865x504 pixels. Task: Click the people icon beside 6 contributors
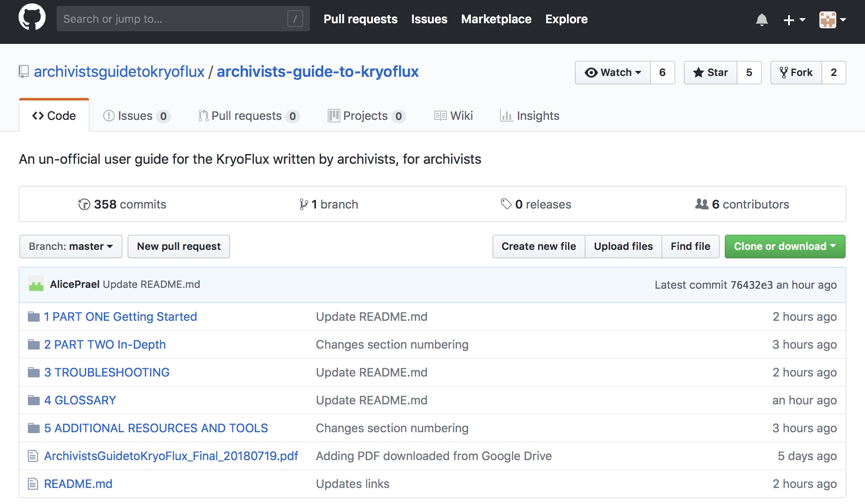[x=702, y=204]
